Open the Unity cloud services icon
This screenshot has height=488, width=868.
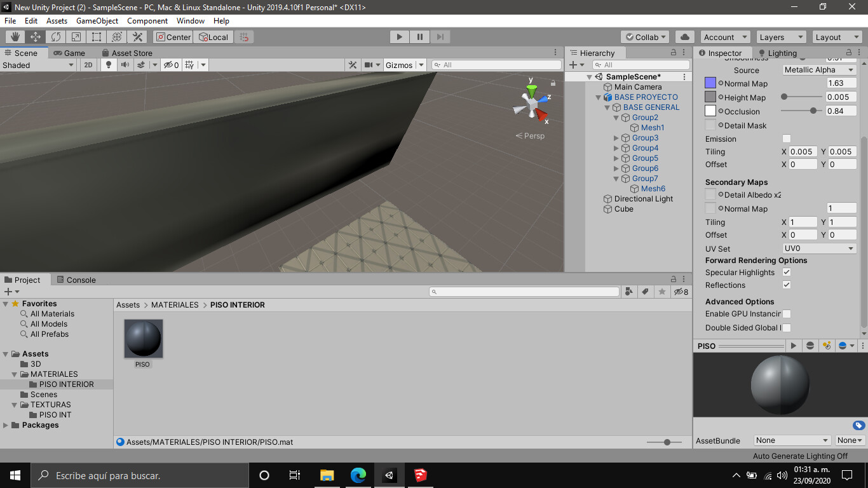(x=684, y=37)
